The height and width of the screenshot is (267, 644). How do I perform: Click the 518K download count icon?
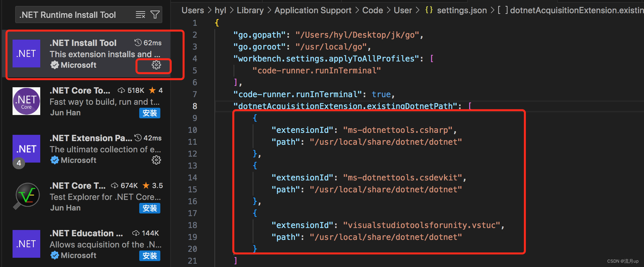tap(121, 90)
